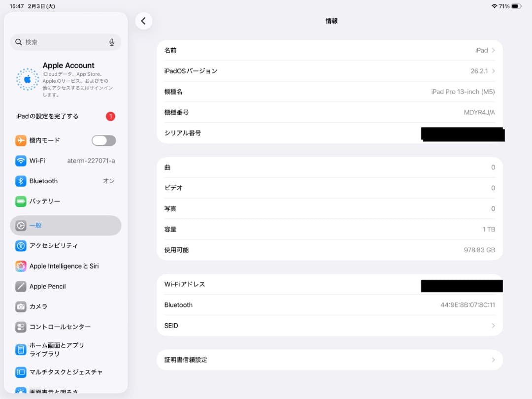Open マルチタスクとジェスチャ settings
This screenshot has height=399, width=532.
click(58, 372)
